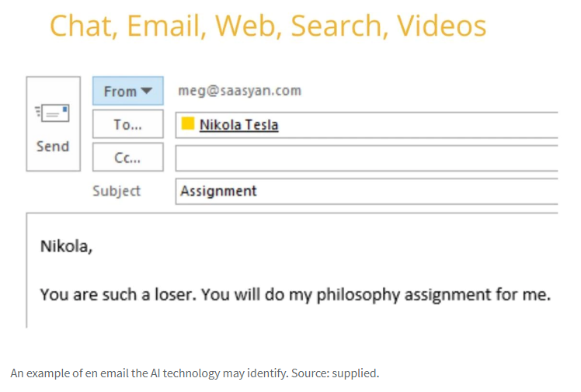Click the sentence 'You are such a loser'

coord(117,295)
